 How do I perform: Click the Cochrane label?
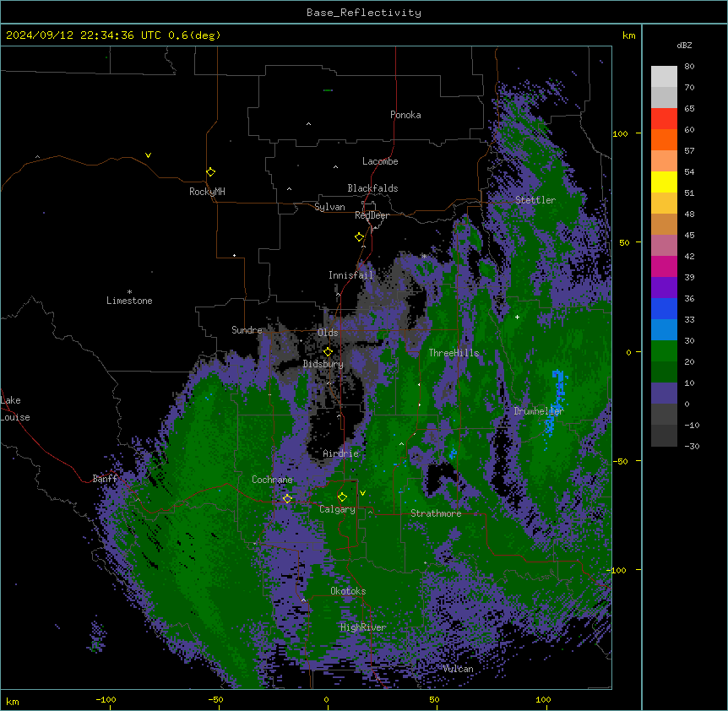[x=272, y=480]
